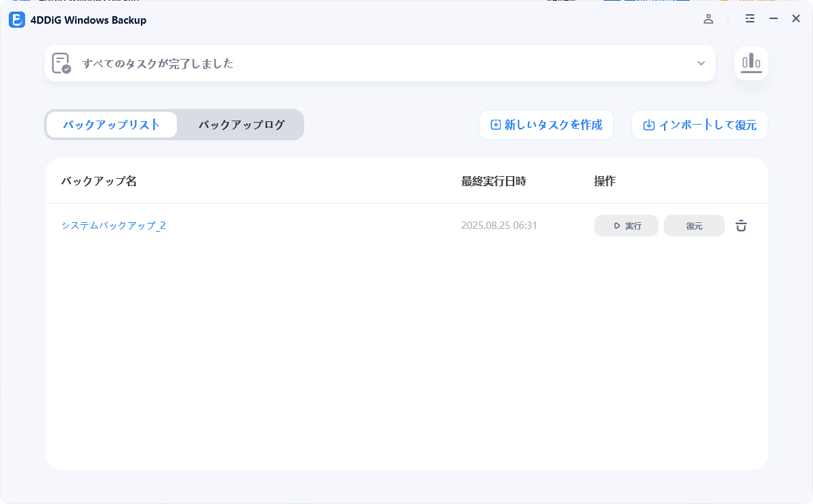This screenshot has height=504, width=813.
Task: Click the last run timestamp 2025.08.25 06:31
Action: tap(499, 225)
